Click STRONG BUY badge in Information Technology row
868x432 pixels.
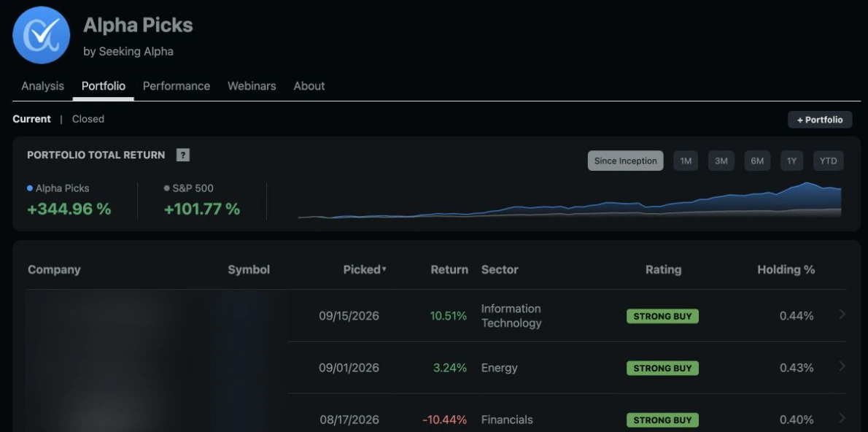[662, 316]
